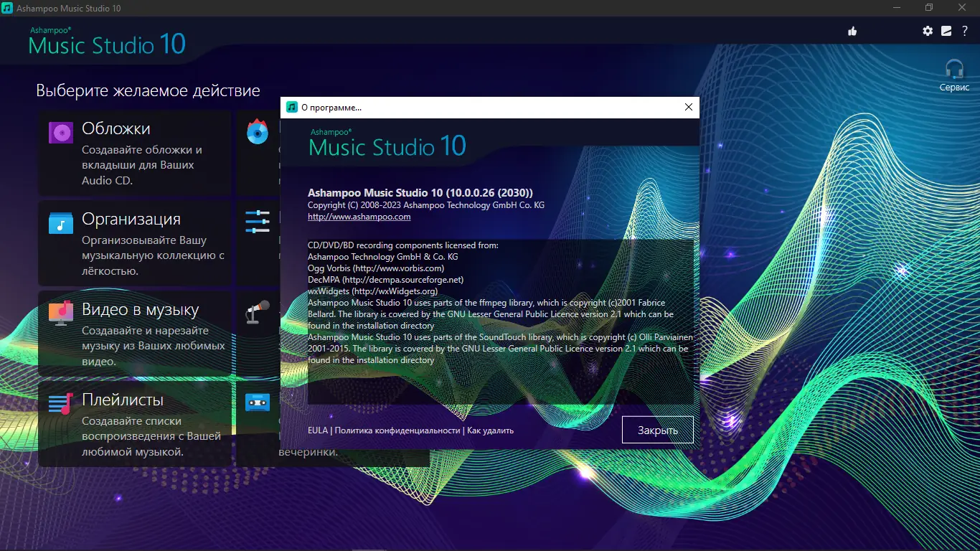Restore down the Ashampoo Music Studio window
This screenshot has height=551, width=980.
point(929,8)
